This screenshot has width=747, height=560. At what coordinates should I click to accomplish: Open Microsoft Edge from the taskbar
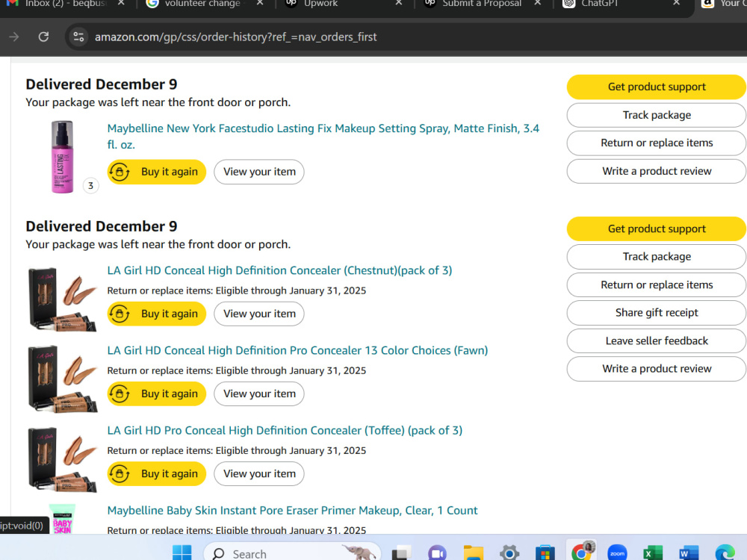pos(725,553)
